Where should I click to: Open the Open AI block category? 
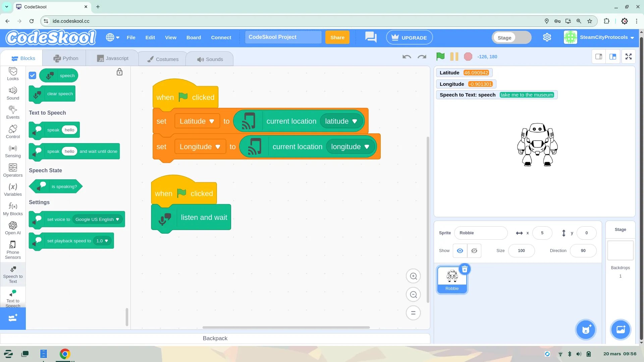[13, 228]
